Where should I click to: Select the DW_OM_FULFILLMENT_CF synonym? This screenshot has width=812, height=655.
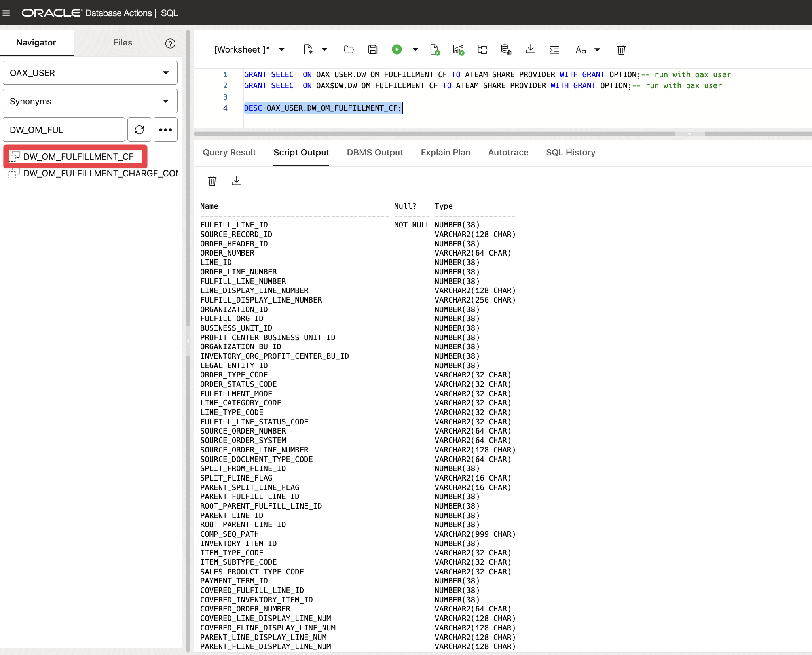78,157
